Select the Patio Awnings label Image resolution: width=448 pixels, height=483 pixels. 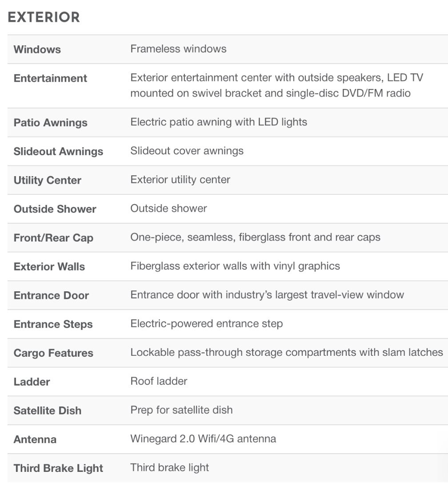coord(50,123)
